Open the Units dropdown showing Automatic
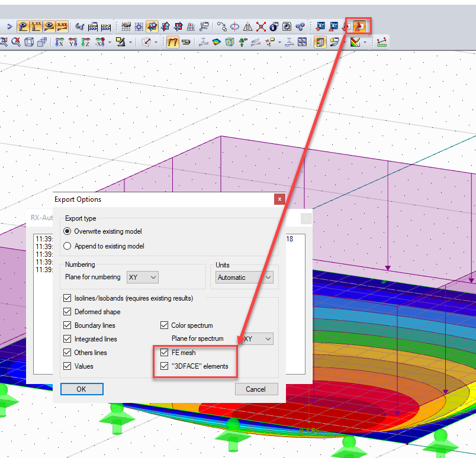Image resolution: width=476 pixels, height=458 pixels. [245, 277]
